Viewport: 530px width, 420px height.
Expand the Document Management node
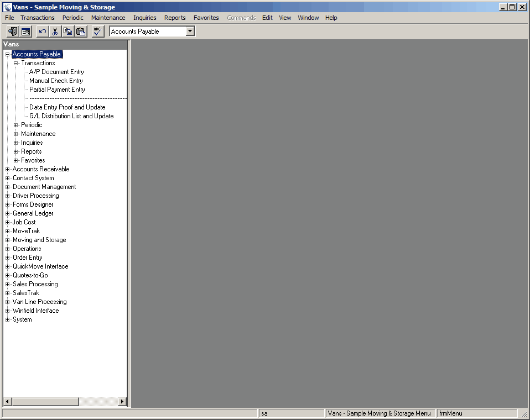7,187
